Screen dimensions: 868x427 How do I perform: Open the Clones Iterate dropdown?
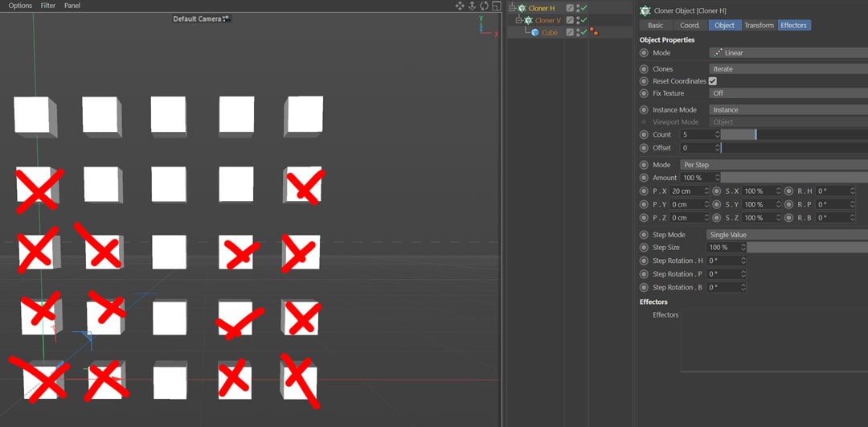click(x=788, y=69)
